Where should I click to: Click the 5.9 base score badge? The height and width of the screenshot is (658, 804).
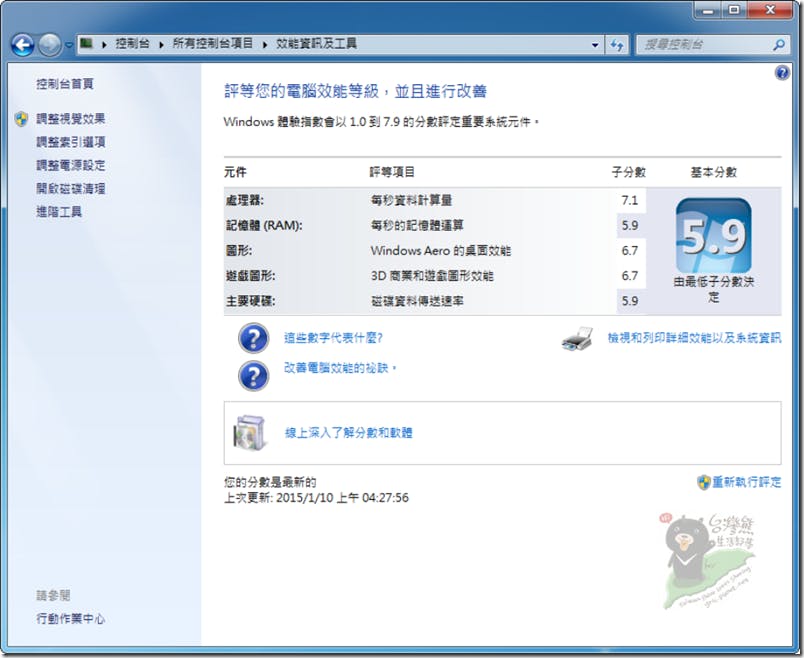click(714, 236)
